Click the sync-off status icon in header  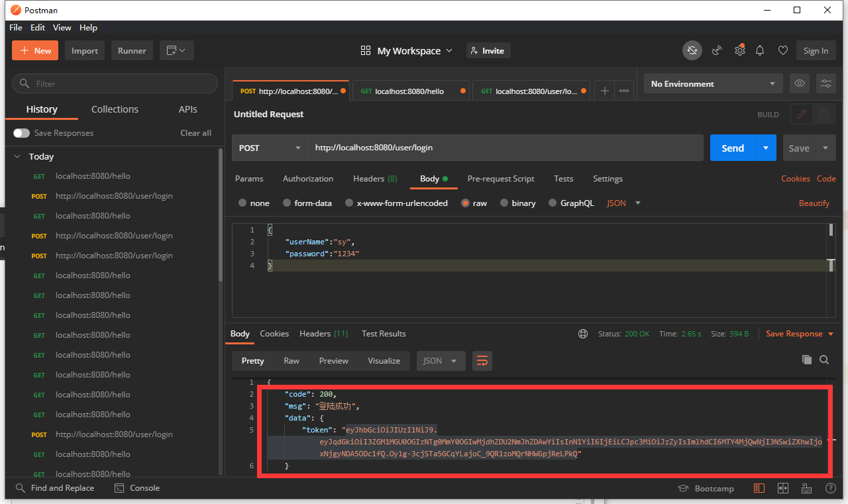click(692, 50)
